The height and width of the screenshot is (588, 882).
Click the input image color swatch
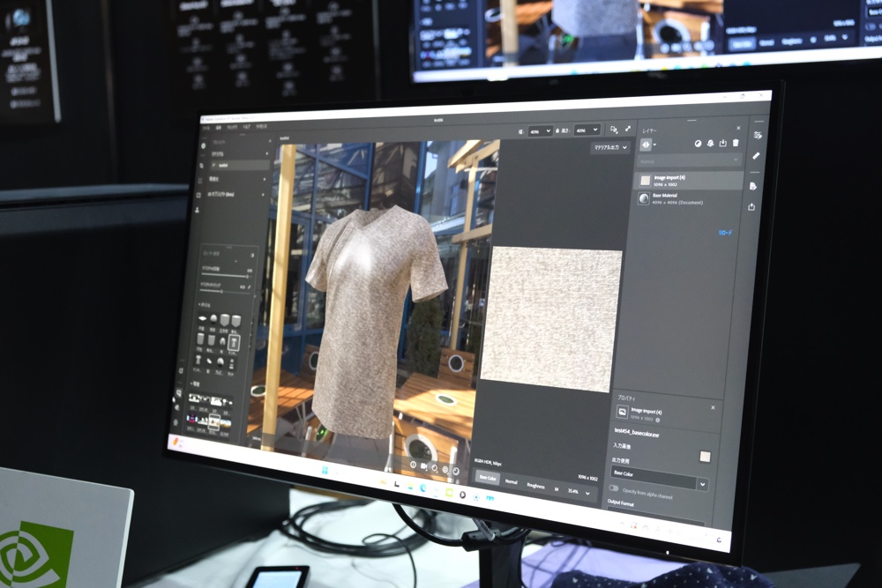click(705, 456)
